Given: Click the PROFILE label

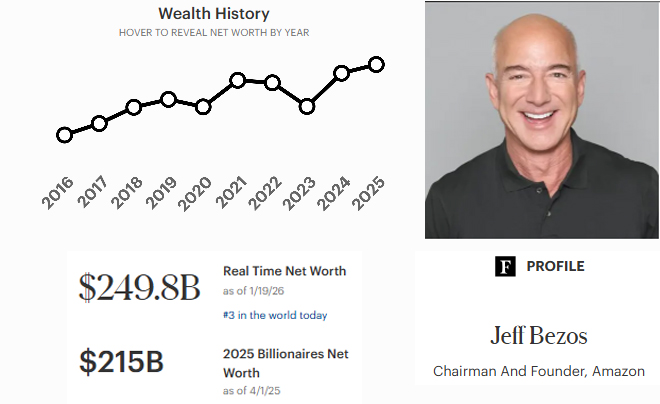Looking at the screenshot, I should (x=555, y=266).
